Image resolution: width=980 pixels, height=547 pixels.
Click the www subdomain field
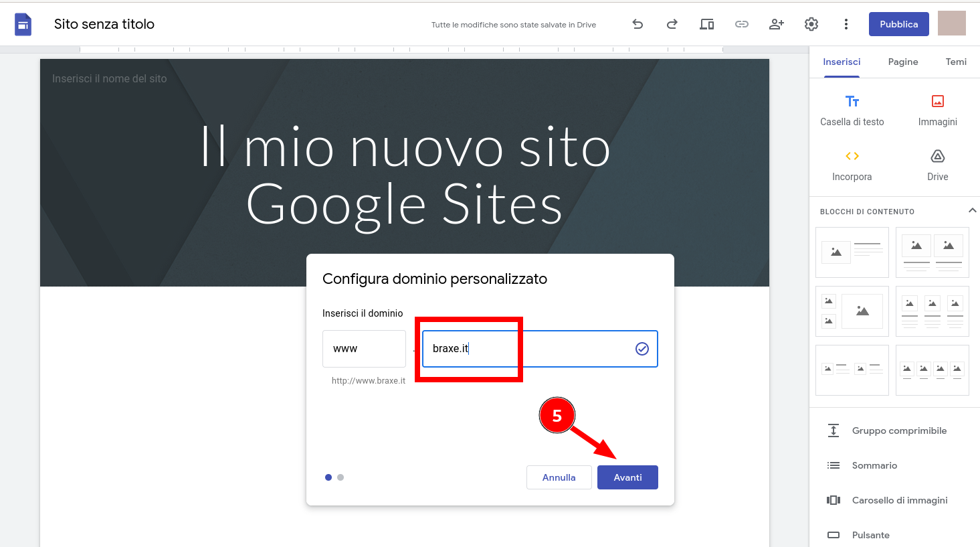[364, 349]
